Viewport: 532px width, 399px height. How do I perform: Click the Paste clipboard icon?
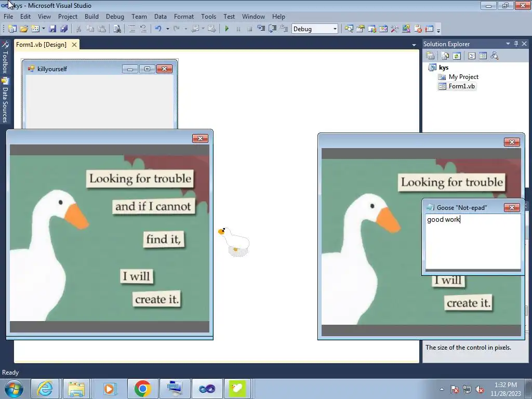[101, 29]
